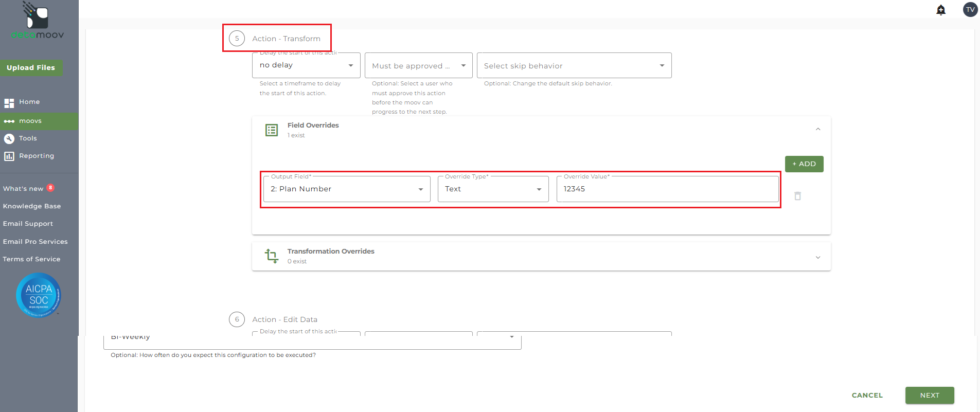
Task: Click the What's new notification badge
Action: 50,188
